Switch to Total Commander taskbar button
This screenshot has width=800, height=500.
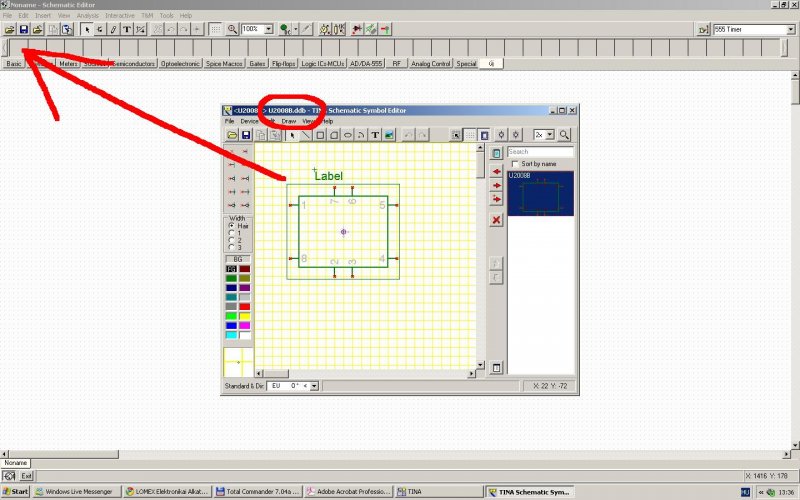click(x=258, y=492)
